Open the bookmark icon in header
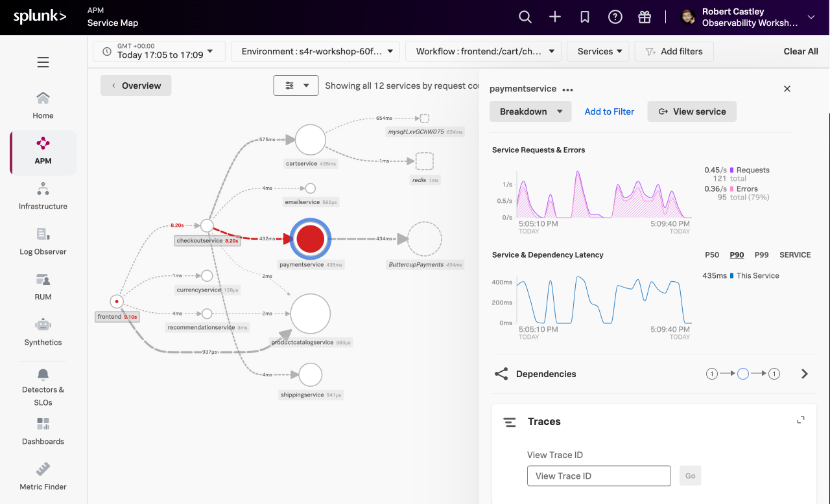 (585, 17)
